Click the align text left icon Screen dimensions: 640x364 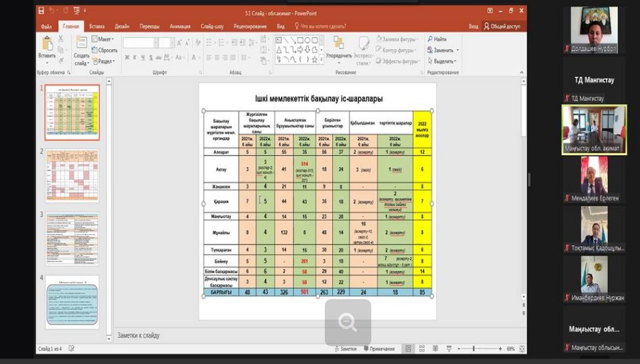pyautogui.click(x=209, y=57)
